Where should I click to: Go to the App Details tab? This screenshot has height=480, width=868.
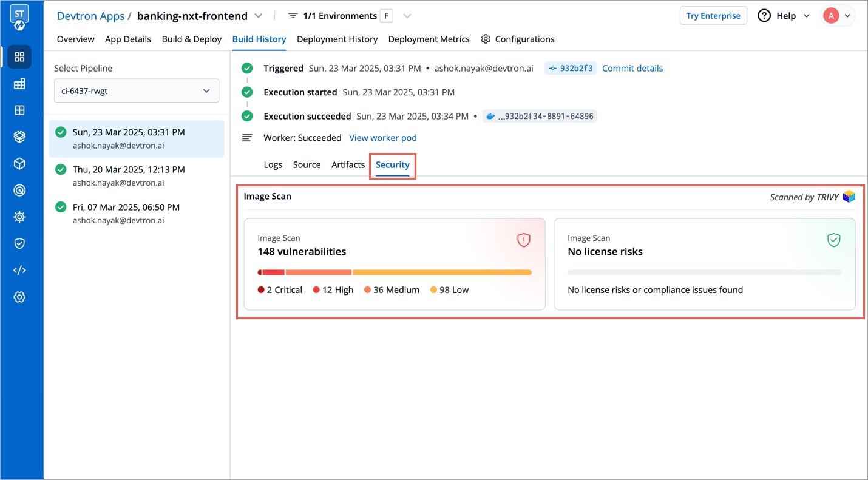pos(128,39)
